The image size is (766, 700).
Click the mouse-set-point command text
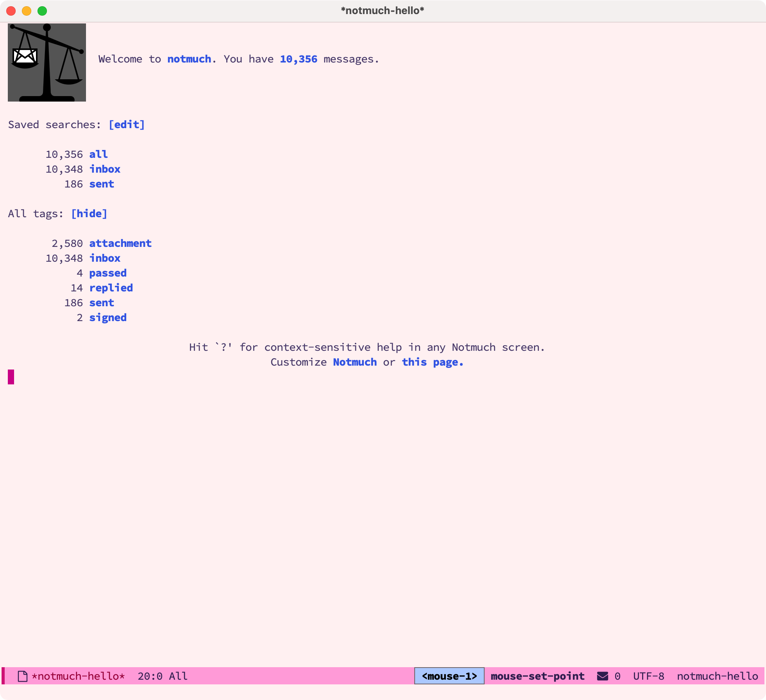tap(538, 676)
